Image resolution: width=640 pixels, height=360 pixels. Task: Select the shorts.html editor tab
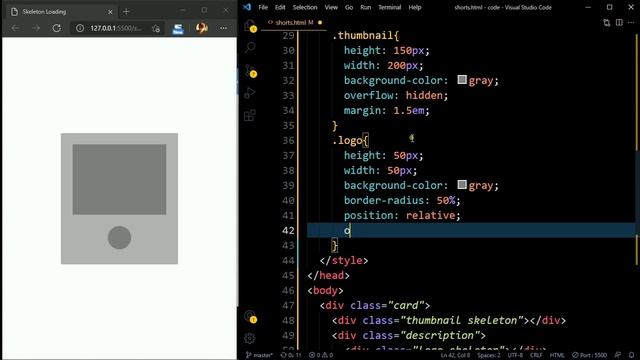[294, 22]
